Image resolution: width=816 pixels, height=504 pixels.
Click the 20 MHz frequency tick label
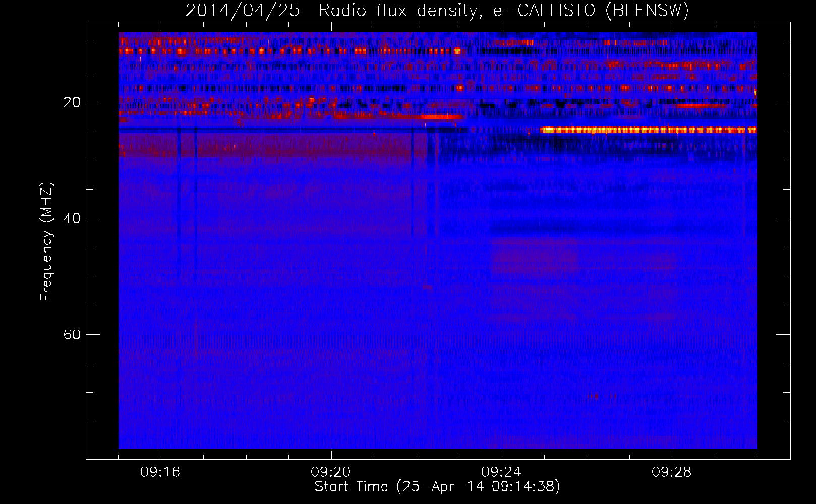[x=72, y=102]
